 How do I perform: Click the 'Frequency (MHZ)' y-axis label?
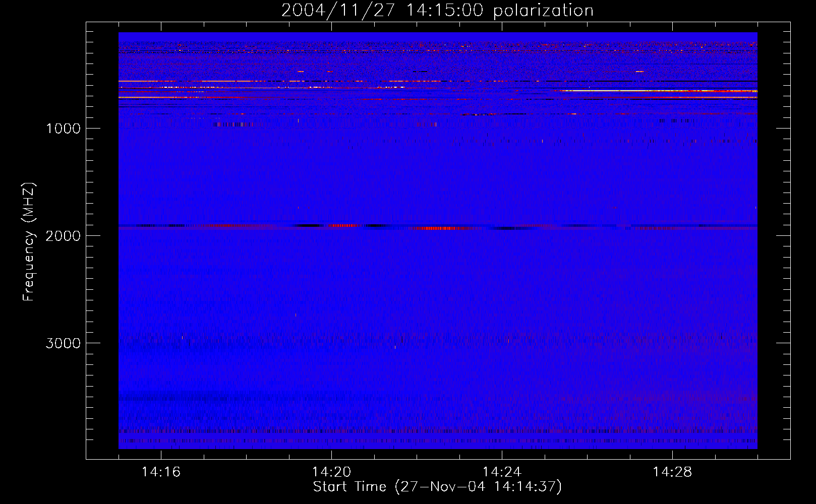pos(29,241)
